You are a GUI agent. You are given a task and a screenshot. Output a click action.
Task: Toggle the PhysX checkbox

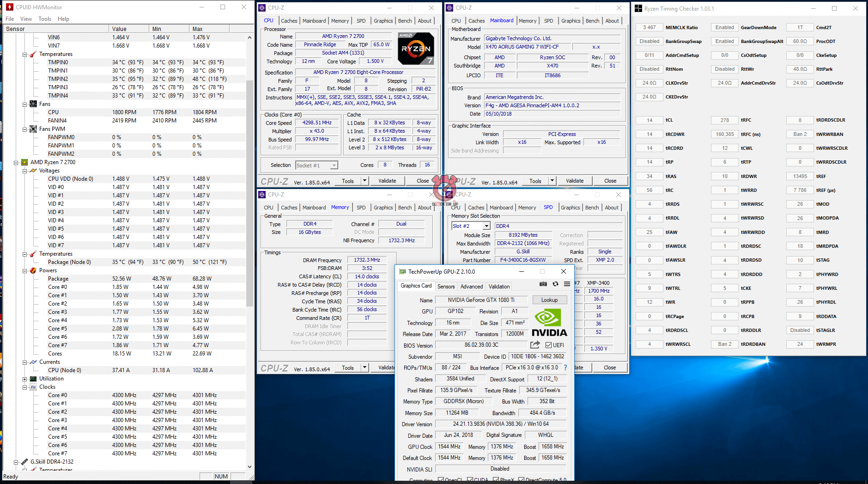pyautogui.click(x=496, y=480)
